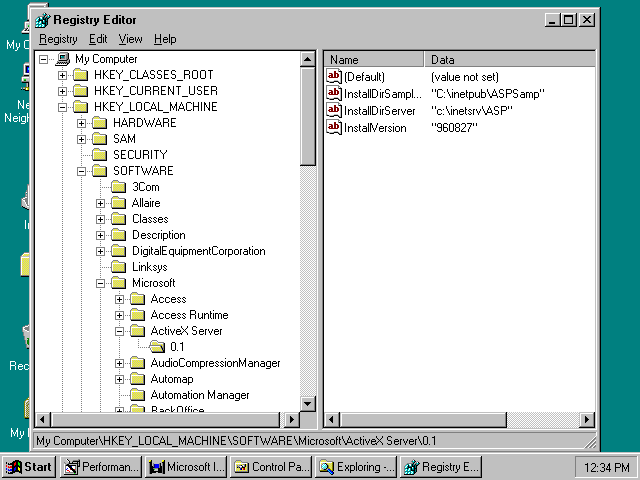
Task: Click the Allaire key folder icon
Action: (x=119, y=203)
